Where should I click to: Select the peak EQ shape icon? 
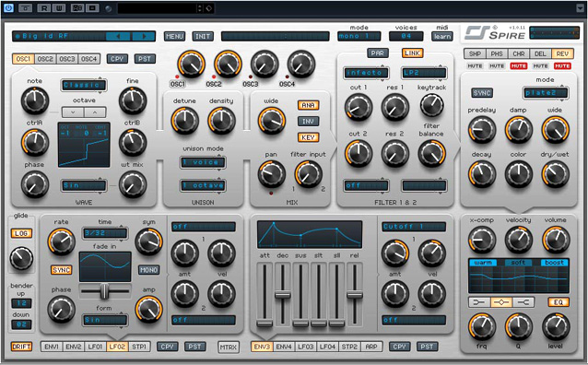501,302
